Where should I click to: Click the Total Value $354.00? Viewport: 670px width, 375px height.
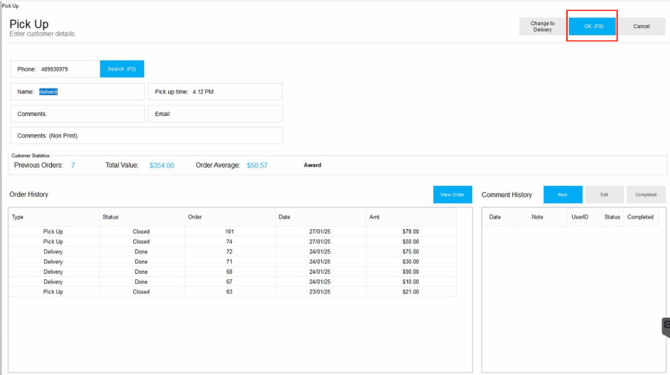(162, 165)
